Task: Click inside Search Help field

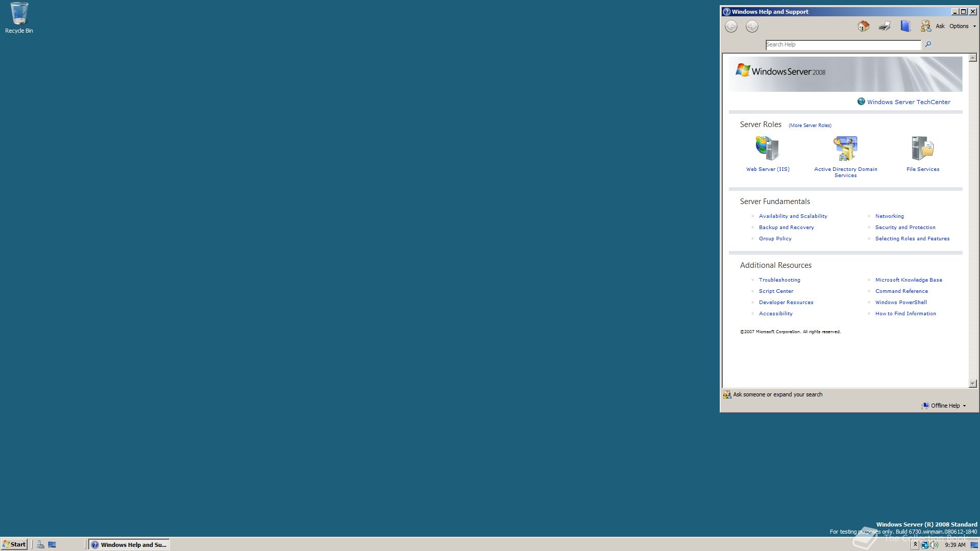Action: (843, 45)
